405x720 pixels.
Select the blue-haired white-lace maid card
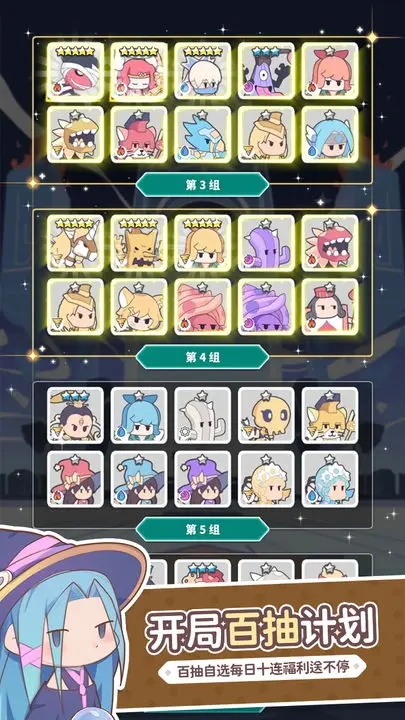[330, 479]
